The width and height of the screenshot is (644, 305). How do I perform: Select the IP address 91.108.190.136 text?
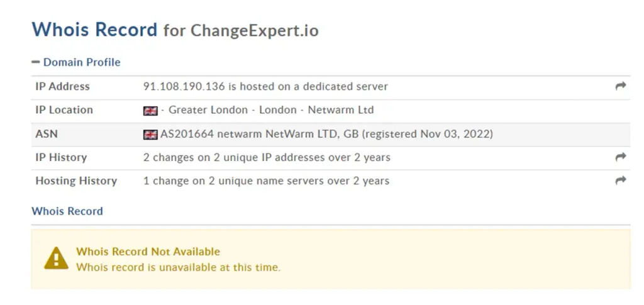click(x=184, y=87)
